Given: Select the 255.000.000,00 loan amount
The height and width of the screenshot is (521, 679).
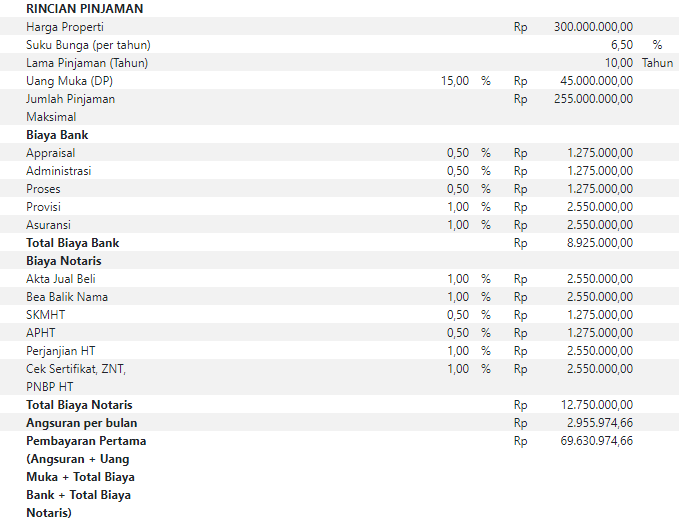Looking at the screenshot, I should click(593, 99).
